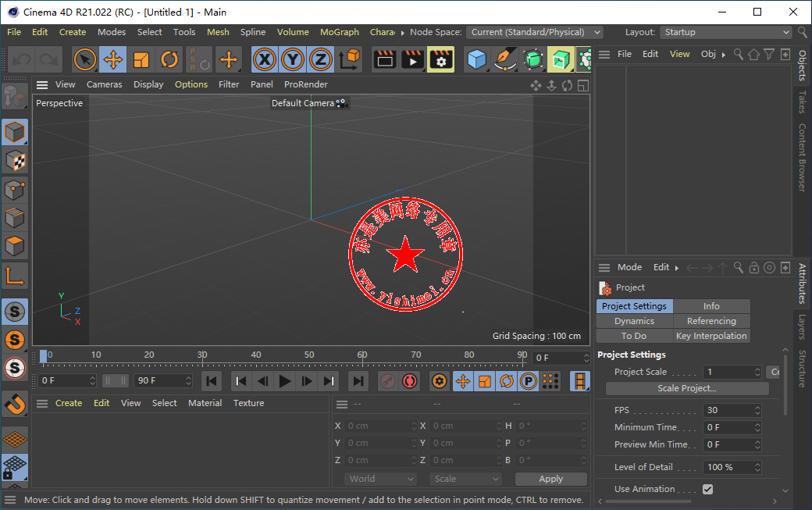Add a Subdivision Surface generator
812x510 pixels.
click(x=532, y=59)
